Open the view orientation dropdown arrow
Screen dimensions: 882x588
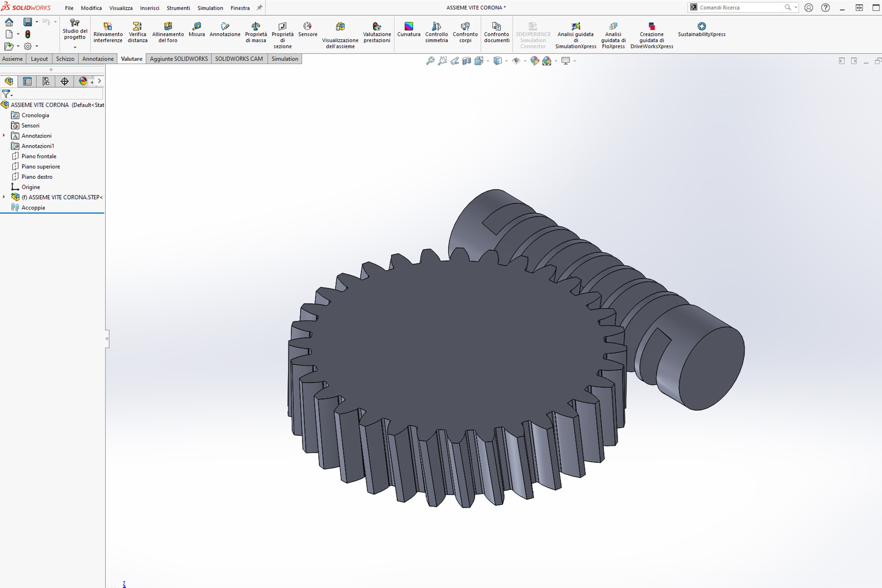point(488,61)
